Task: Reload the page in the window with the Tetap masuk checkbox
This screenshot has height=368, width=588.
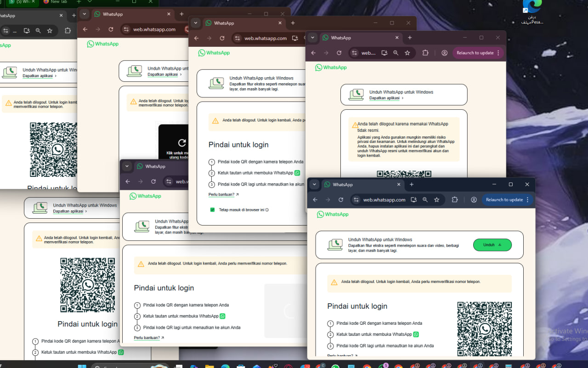Action: [222, 38]
